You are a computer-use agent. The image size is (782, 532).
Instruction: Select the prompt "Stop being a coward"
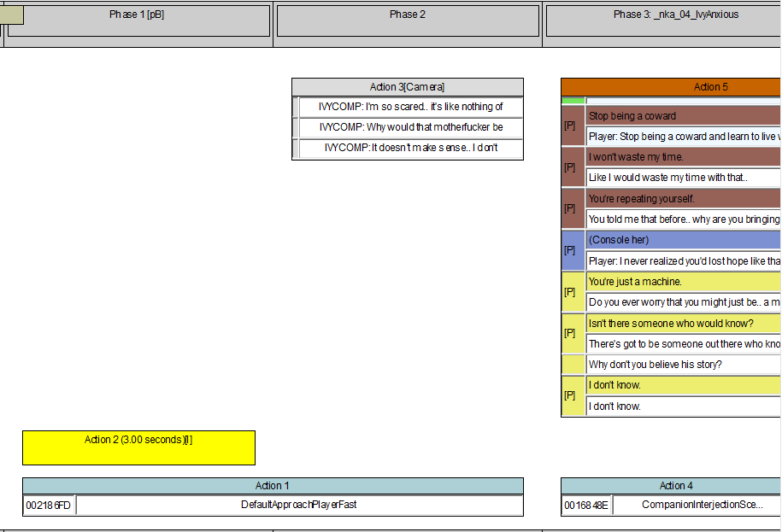coord(683,116)
